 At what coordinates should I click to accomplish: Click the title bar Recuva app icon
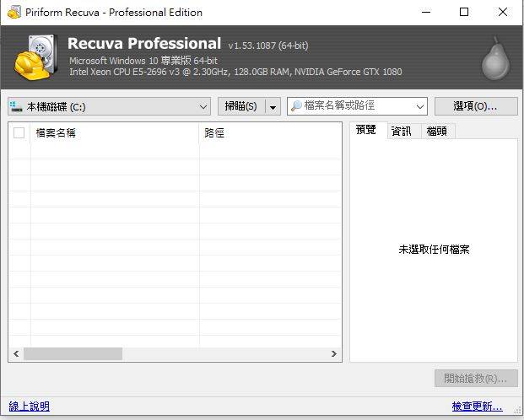click(14, 13)
